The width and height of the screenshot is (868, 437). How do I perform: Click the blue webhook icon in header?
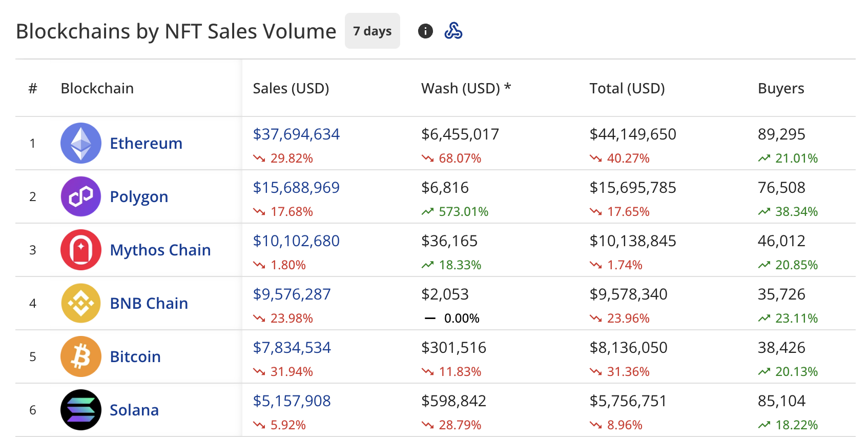(x=453, y=31)
